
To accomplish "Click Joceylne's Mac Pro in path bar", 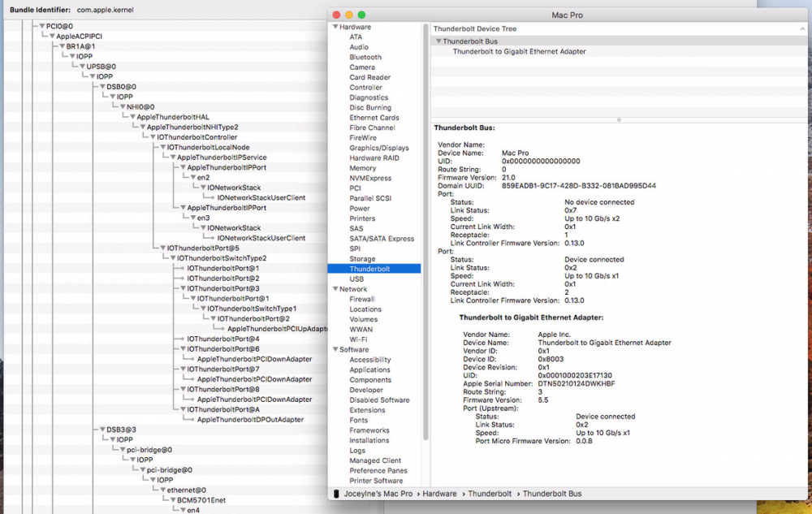I will [x=378, y=494].
